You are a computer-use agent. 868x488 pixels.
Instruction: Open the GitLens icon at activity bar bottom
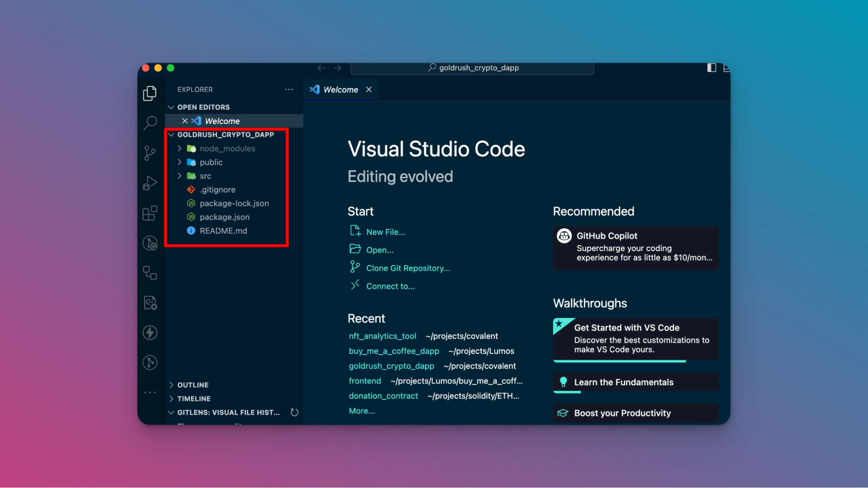pos(150,363)
